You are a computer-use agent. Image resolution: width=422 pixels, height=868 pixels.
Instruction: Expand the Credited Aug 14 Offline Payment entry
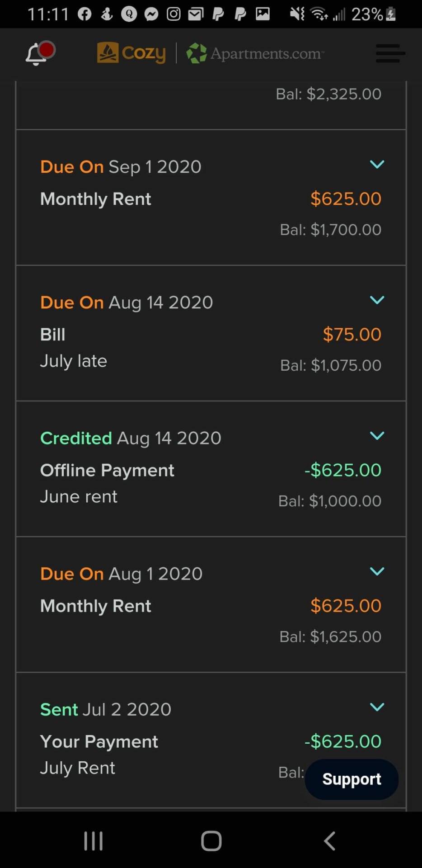pyautogui.click(x=377, y=435)
